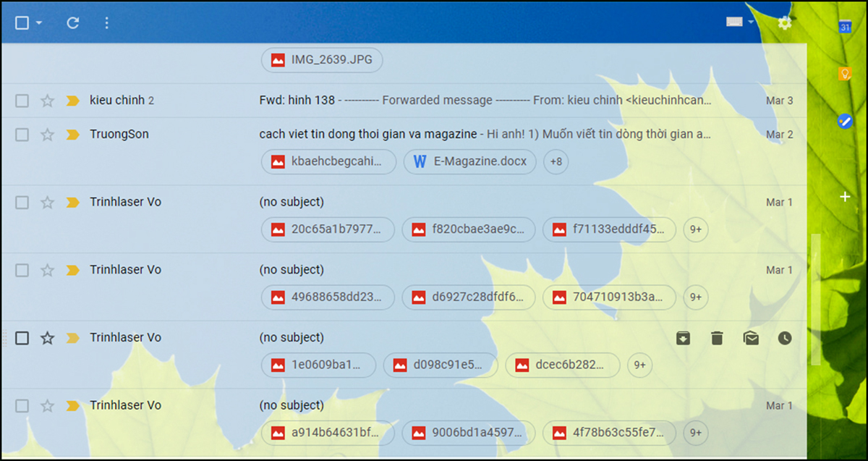Show the +8 more attachments in TruongSon email
Image resolution: width=868 pixels, height=461 pixels.
556,162
